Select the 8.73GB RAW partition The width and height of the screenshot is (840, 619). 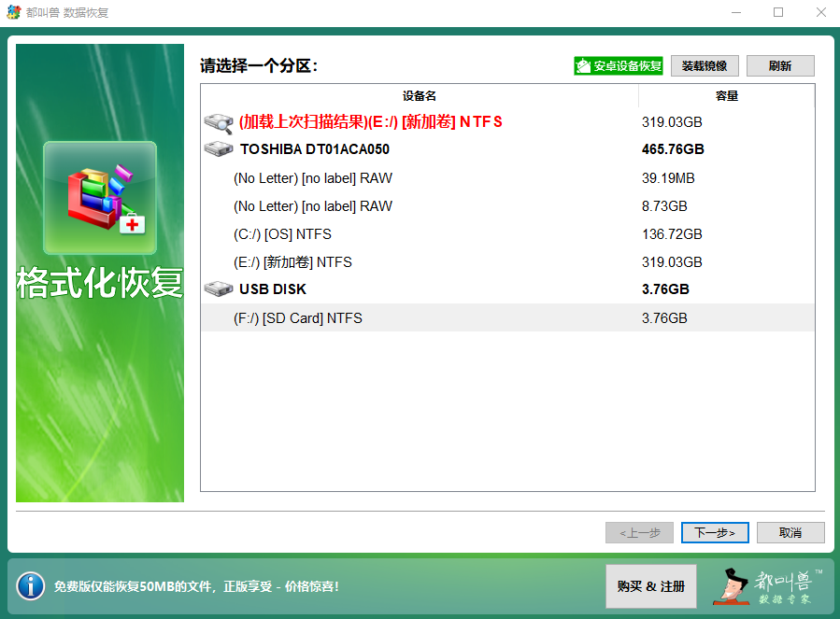507,206
